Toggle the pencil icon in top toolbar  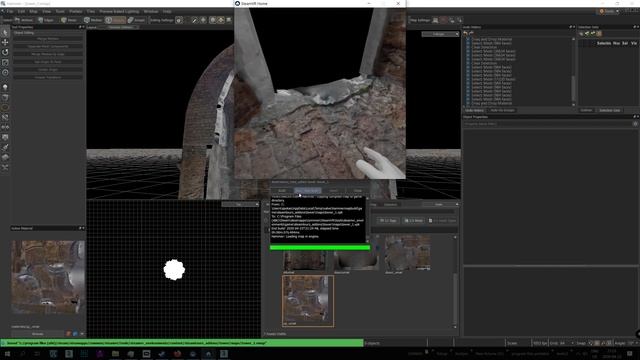194,20
